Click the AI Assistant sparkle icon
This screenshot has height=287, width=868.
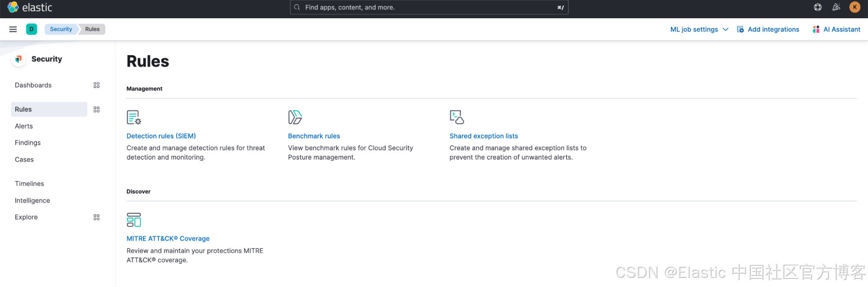tap(816, 30)
